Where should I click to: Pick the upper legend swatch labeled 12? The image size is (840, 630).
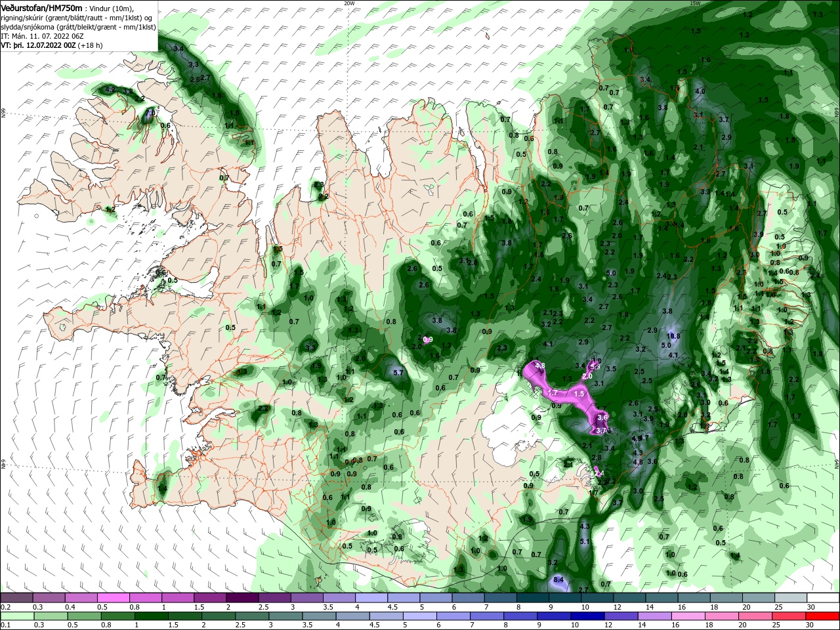click(x=629, y=598)
